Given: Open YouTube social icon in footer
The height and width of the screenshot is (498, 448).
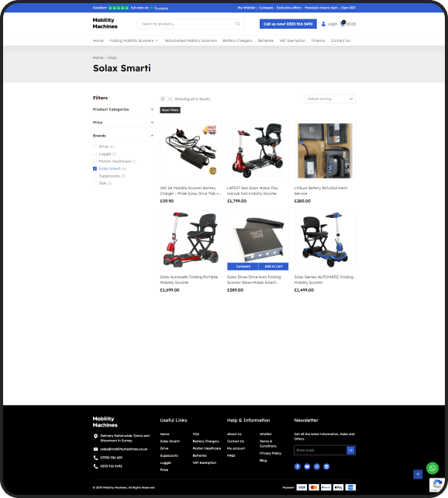Looking at the screenshot, I should pos(307,466).
